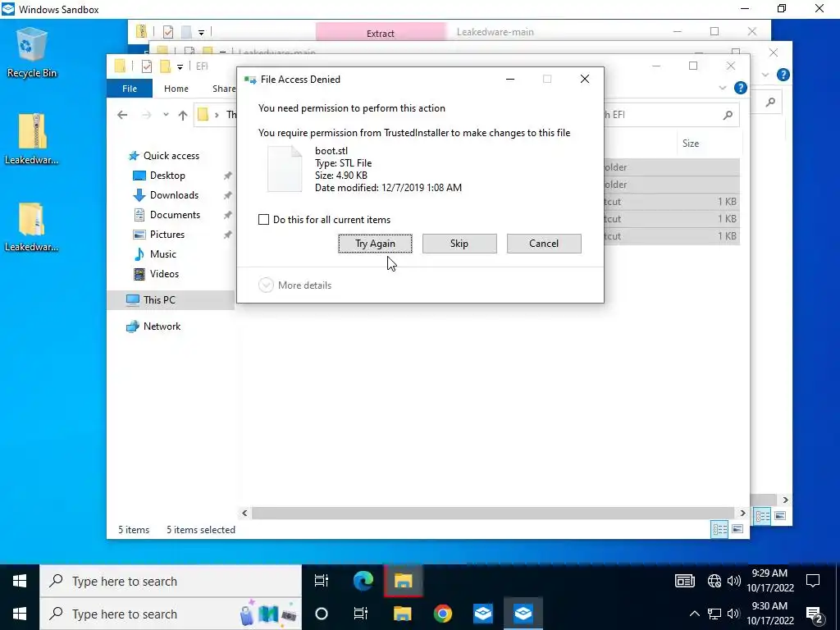840x630 pixels.
Task: Open File Explorer in sandbox taskbar
Action: click(x=403, y=581)
